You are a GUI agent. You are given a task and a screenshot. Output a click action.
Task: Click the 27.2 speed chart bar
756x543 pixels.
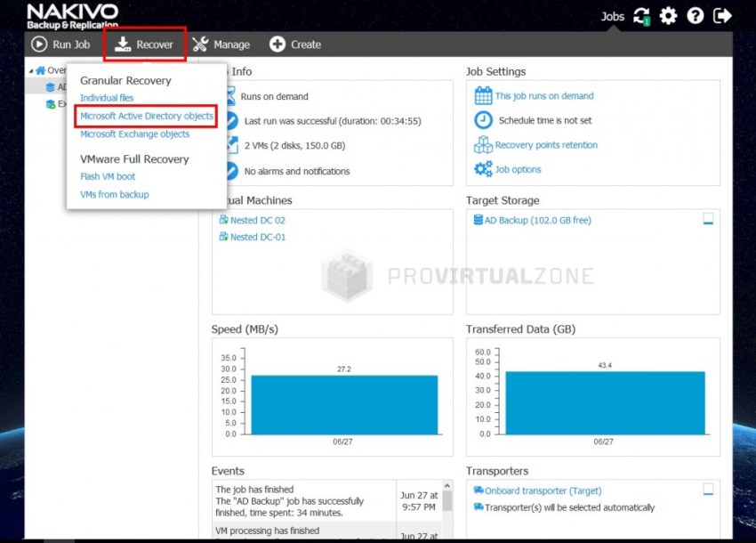click(344, 405)
